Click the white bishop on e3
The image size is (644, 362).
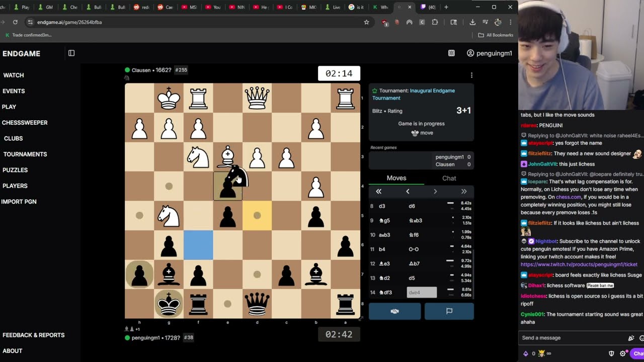pos(227,157)
